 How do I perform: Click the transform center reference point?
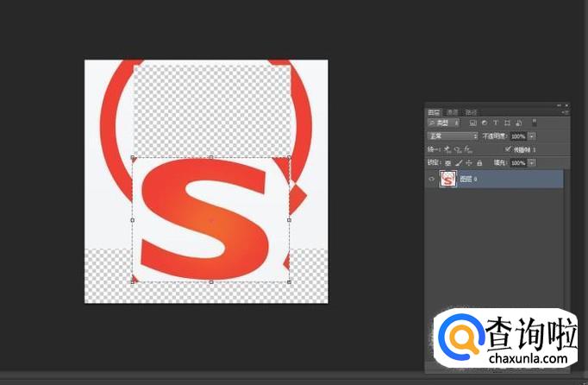211,220
